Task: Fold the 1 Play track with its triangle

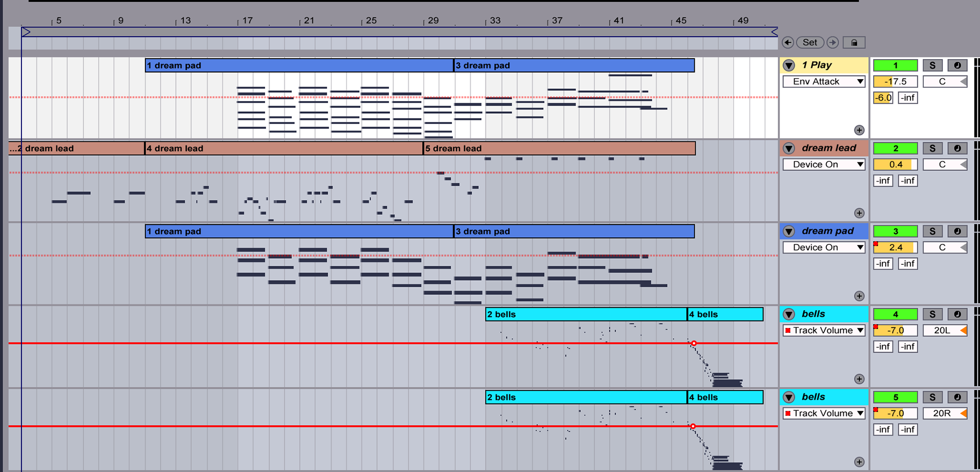Action: pyautogui.click(x=789, y=65)
